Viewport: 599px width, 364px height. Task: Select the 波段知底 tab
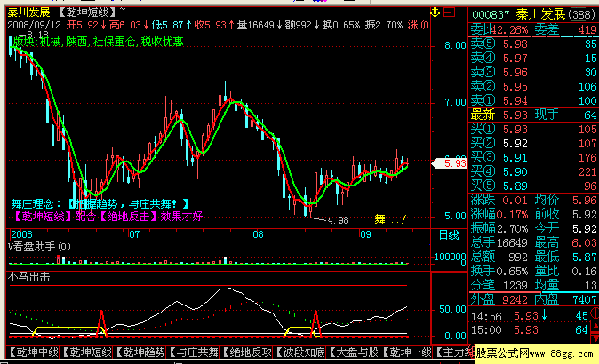pos(300,352)
